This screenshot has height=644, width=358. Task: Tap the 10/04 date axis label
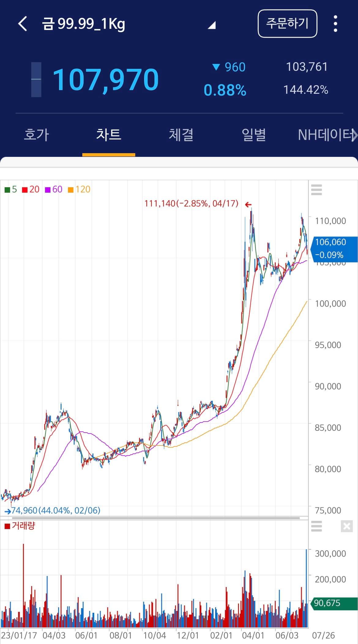[x=155, y=635]
